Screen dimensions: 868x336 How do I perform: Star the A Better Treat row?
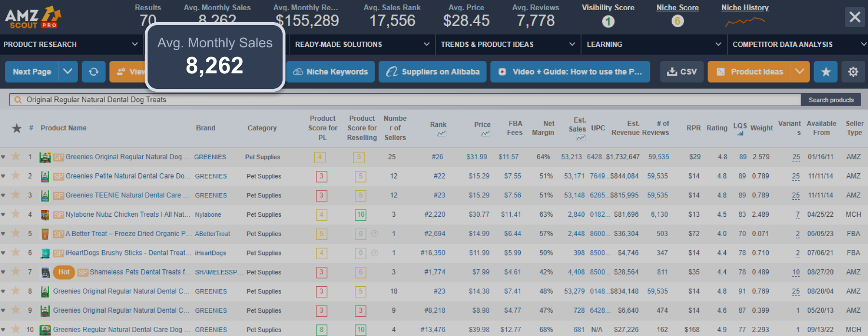pyautogui.click(x=16, y=233)
